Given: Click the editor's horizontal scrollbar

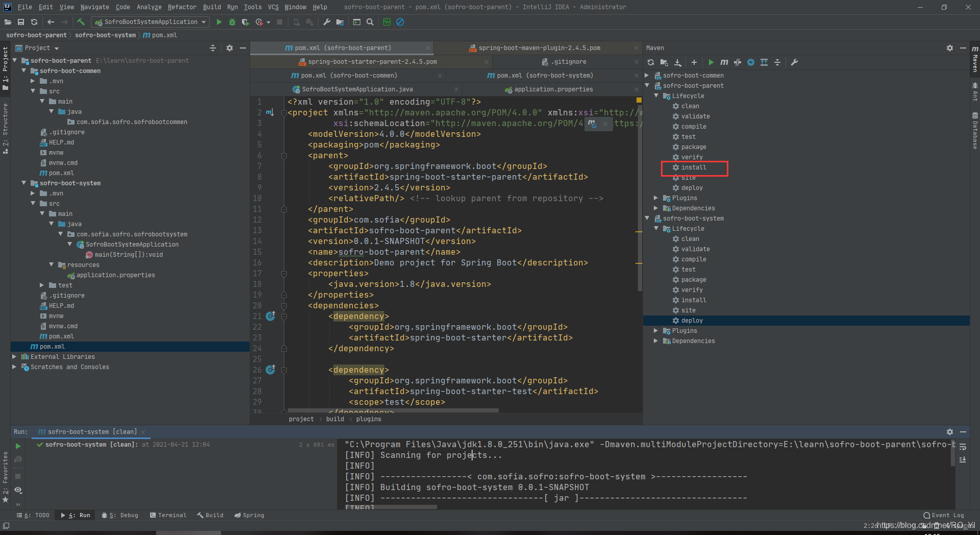Looking at the screenshot, I should [x=393, y=410].
